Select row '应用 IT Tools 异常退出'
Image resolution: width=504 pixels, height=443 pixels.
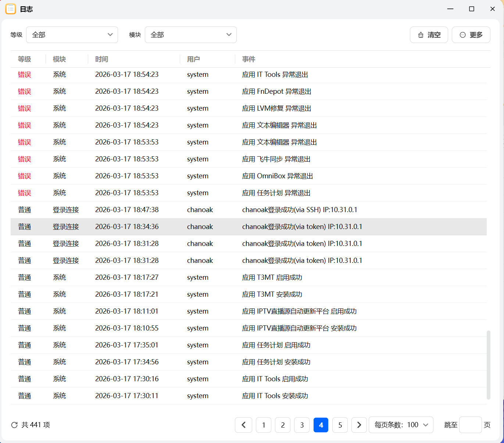pyautogui.click(x=249, y=75)
